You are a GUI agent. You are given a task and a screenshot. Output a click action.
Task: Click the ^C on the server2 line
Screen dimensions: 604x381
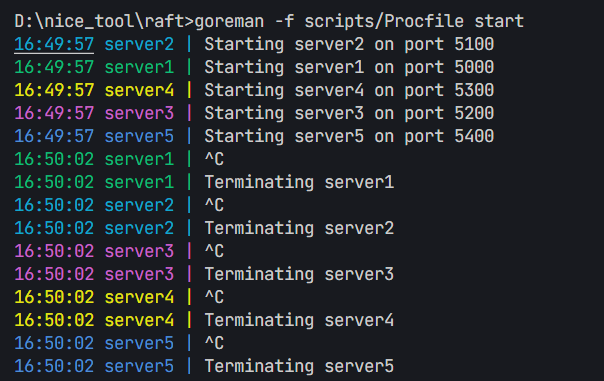pos(214,205)
